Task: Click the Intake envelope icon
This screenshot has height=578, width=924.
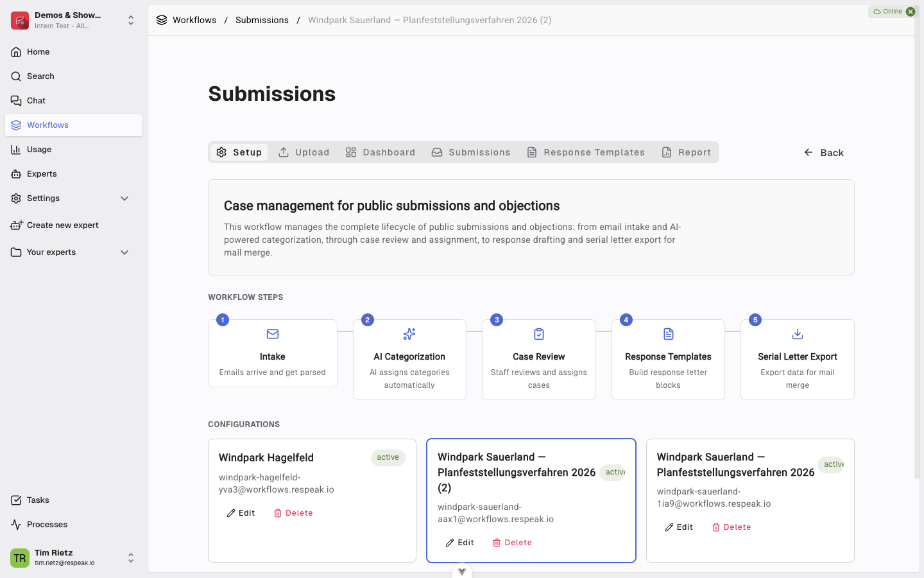Action: tap(273, 334)
